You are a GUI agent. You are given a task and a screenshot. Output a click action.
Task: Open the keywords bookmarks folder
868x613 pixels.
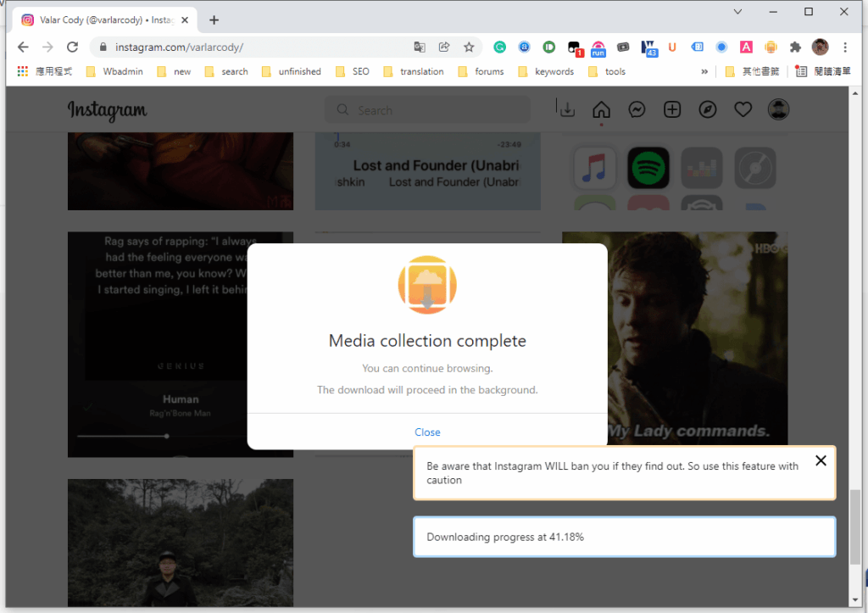click(547, 71)
